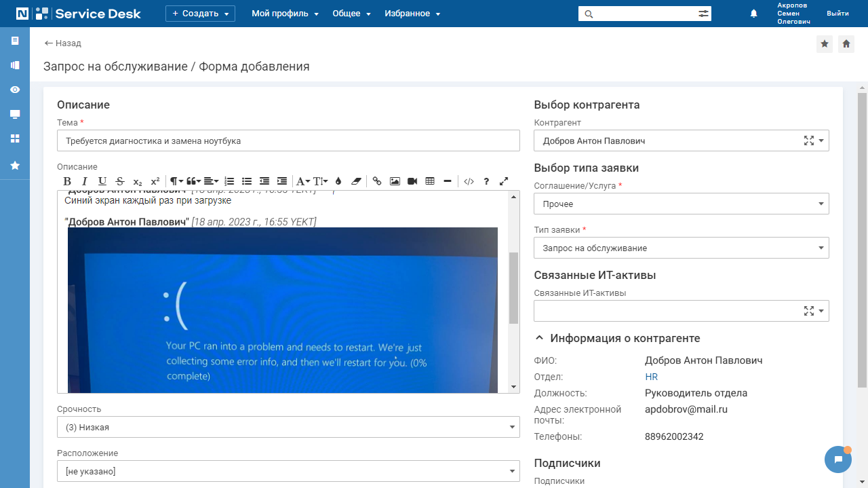Open quote dropdown in editor toolbar

pyautogui.click(x=194, y=181)
